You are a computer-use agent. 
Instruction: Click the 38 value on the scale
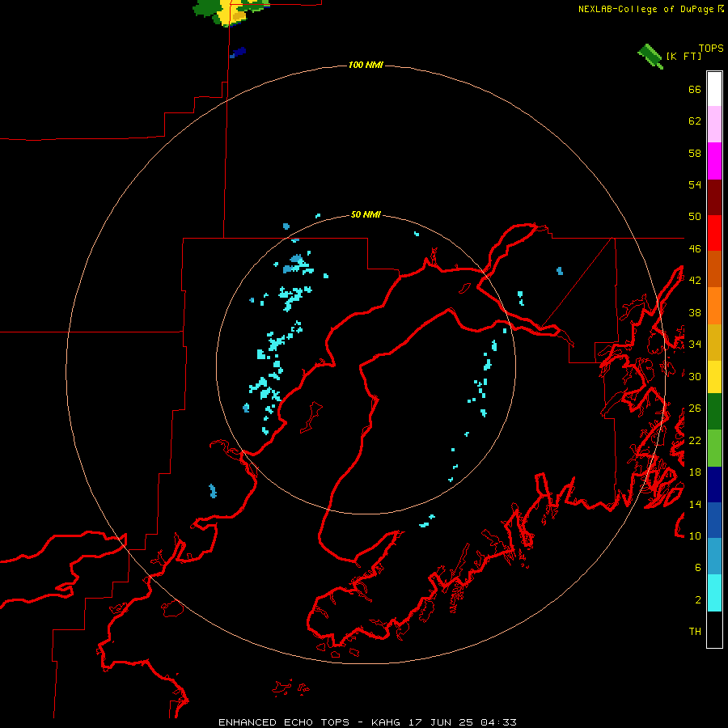(x=695, y=312)
